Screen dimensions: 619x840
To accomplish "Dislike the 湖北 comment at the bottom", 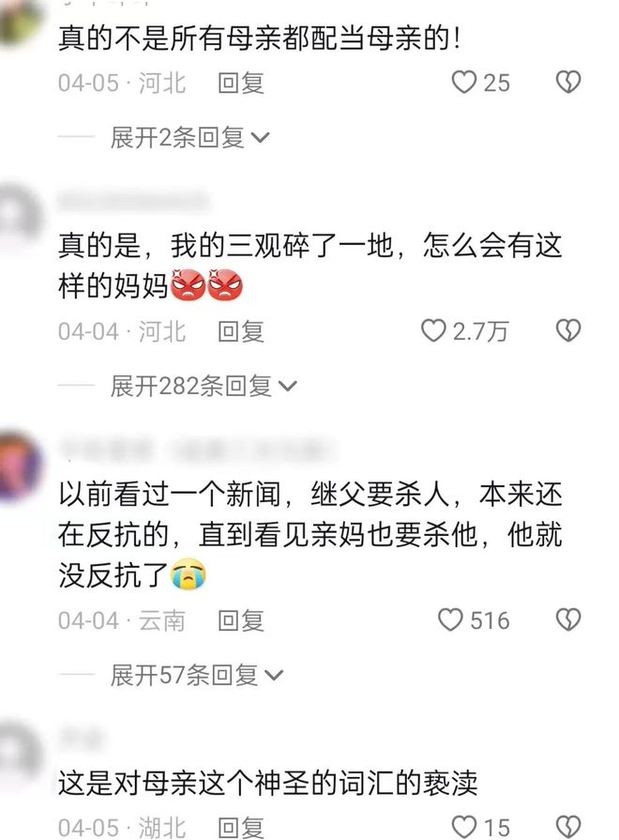I will tap(568, 827).
